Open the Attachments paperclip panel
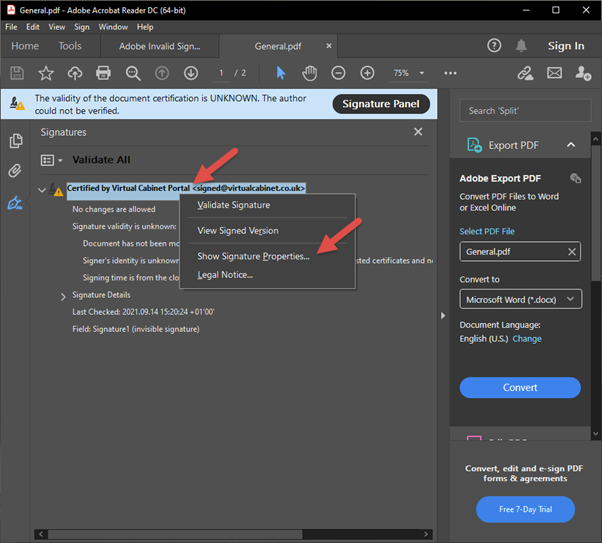The width and height of the screenshot is (602, 543). pos(15,171)
